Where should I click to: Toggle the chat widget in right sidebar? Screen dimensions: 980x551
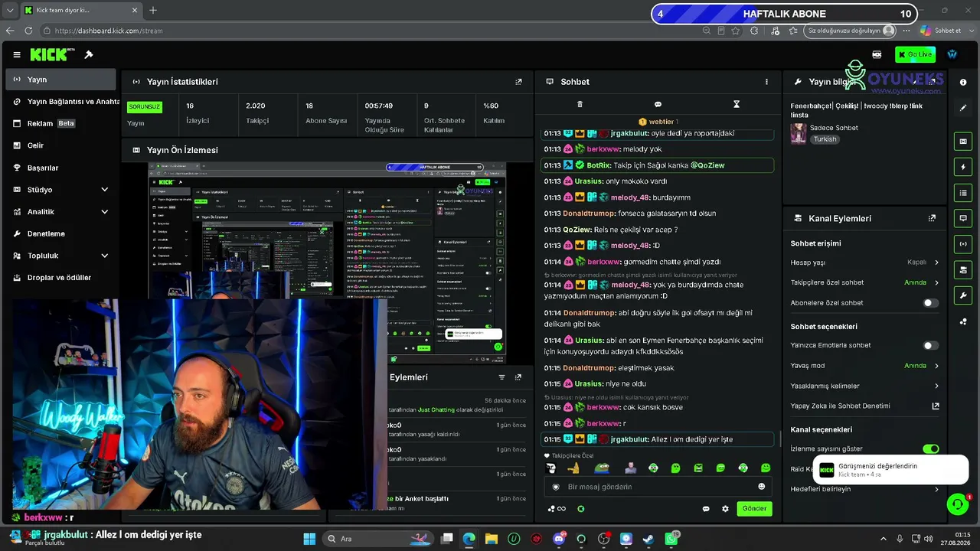963,218
